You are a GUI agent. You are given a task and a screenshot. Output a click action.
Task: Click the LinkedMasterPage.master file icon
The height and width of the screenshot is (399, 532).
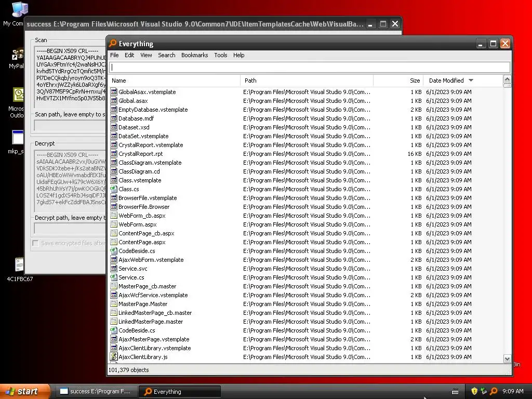coord(114,321)
